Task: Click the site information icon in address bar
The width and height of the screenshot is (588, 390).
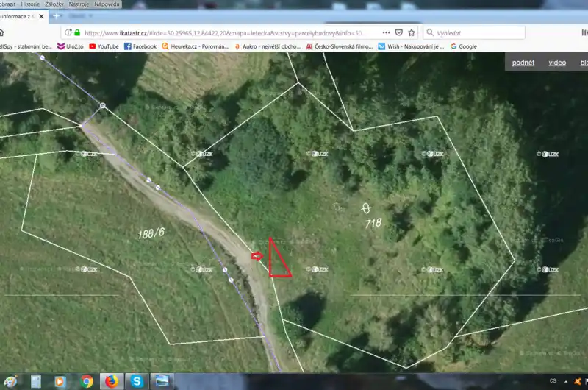Action: pos(68,32)
